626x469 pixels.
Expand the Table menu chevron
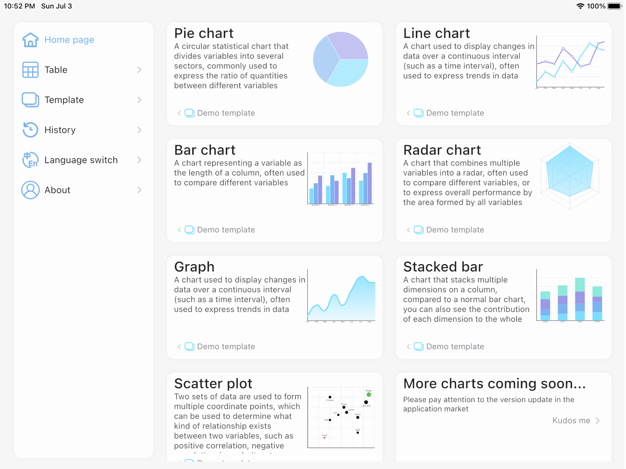[x=139, y=70]
